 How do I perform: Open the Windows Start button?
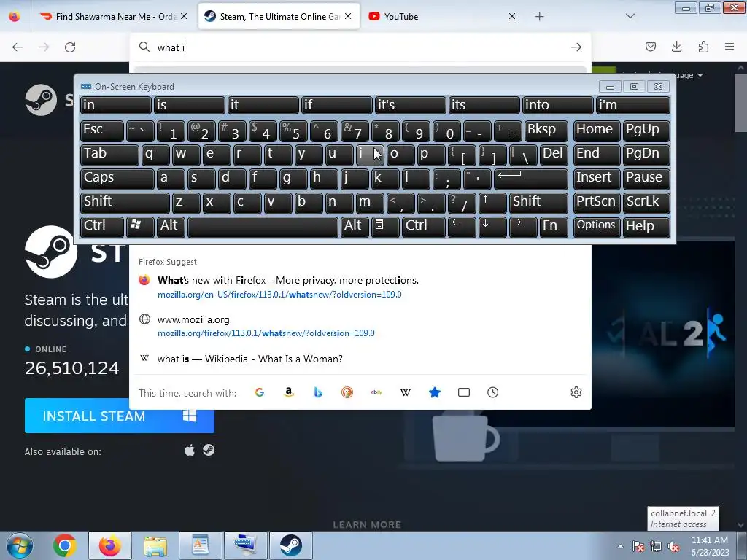(20, 545)
